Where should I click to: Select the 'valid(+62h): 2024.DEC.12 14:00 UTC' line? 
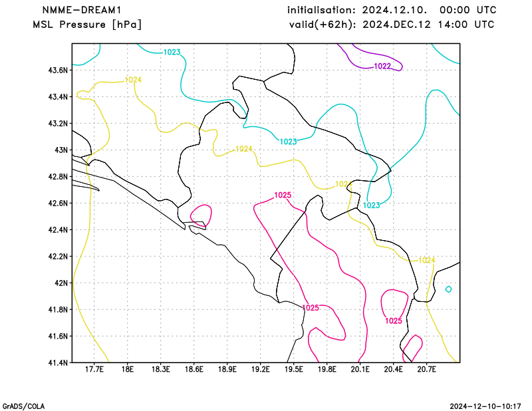coord(392,25)
